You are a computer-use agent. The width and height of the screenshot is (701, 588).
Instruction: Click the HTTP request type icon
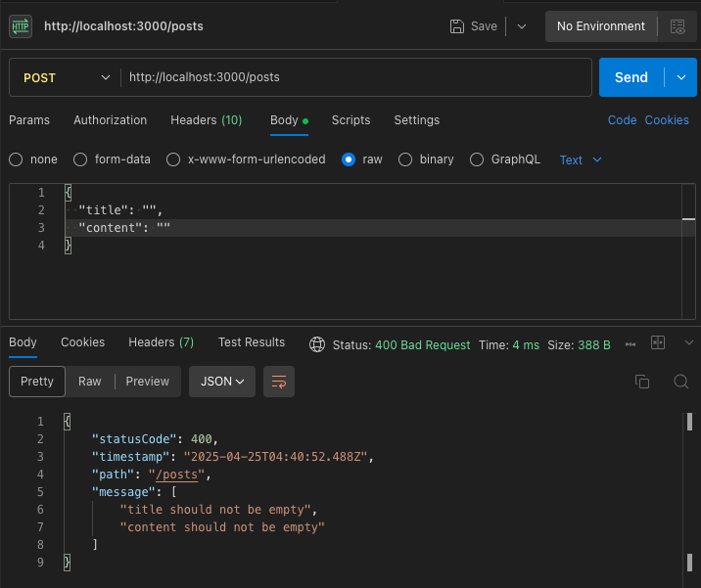coord(21,26)
